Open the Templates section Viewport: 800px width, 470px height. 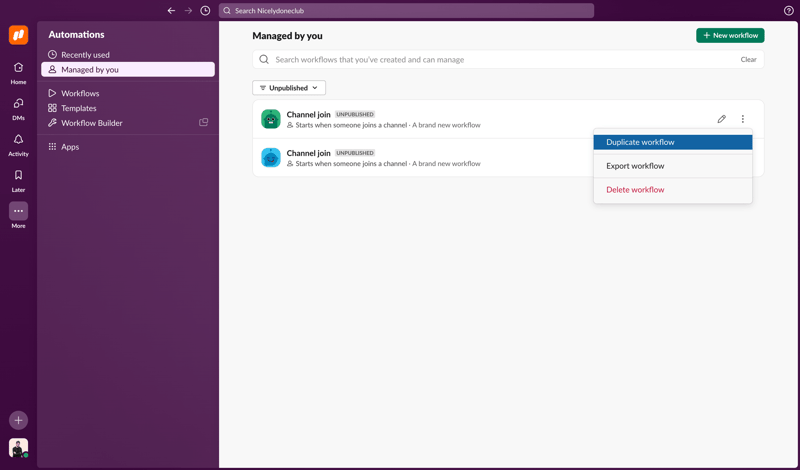pyautogui.click(x=128, y=108)
